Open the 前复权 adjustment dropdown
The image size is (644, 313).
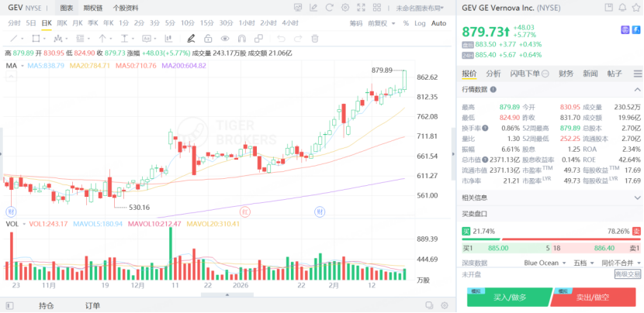[382, 23]
